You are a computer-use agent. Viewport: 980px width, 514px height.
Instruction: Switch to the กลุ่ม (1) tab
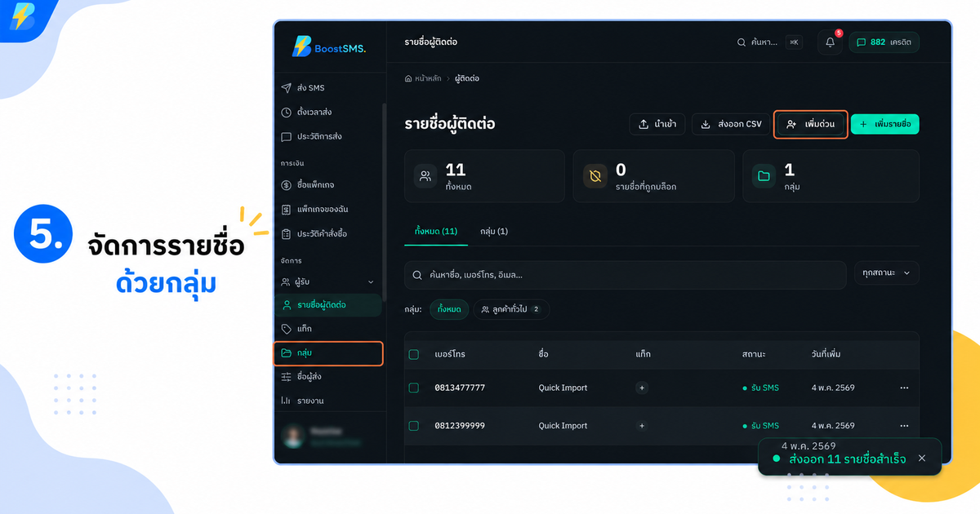coord(494,232)
